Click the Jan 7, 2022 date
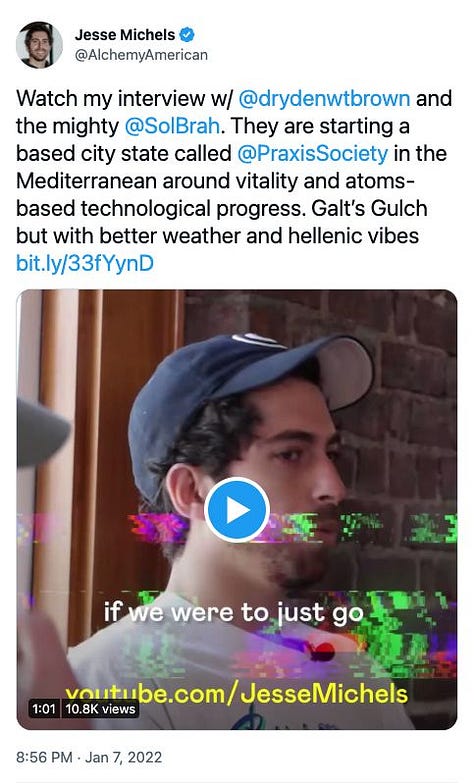Viewport: 474px width, 783px height. pyautogui.click(x=123, y=757)
